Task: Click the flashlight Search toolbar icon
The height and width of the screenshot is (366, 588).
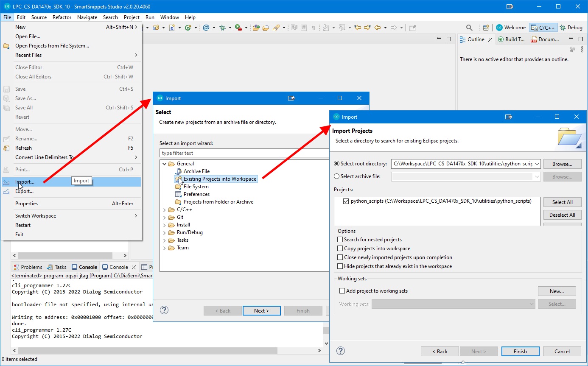Action: pyautogui.click(x=276, y=28)
